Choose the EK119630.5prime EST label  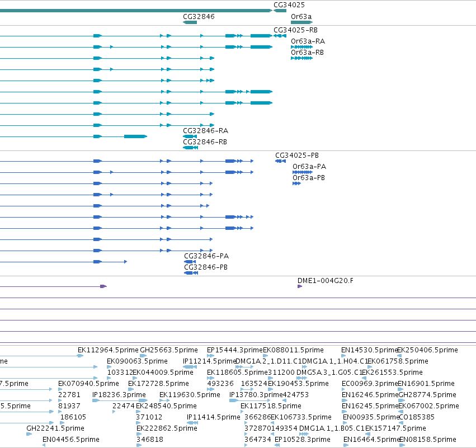tap(190, 395)
